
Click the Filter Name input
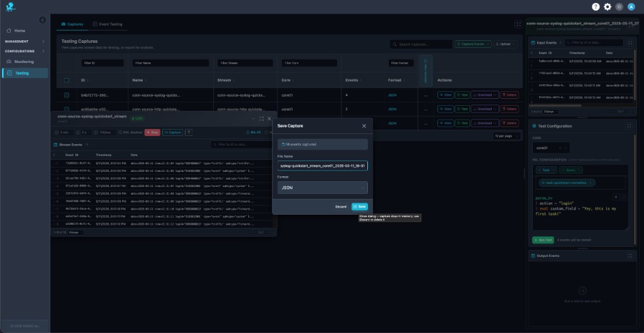pos(170,64)
